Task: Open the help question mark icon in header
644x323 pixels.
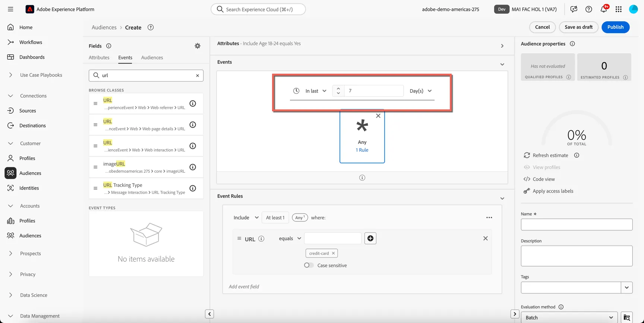Action: point(588,9)
